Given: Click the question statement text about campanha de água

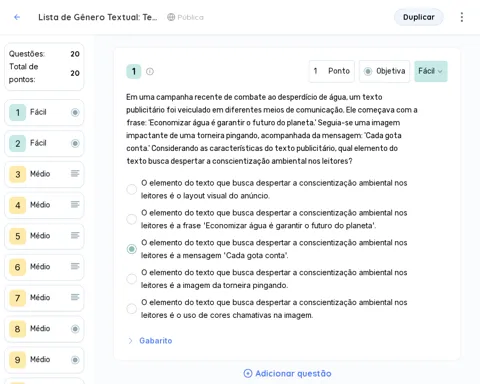Looking at the screenshot, I should 272,129.
